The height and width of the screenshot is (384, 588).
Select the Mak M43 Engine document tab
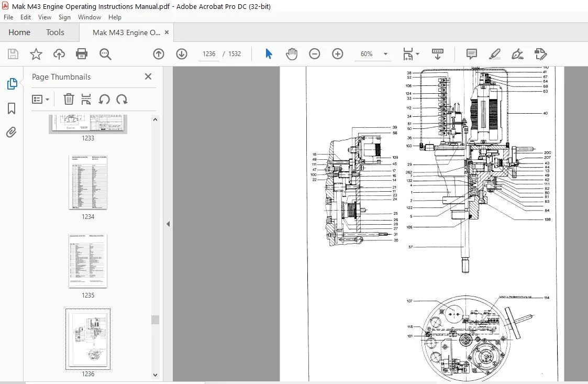[x=126, y=32]
